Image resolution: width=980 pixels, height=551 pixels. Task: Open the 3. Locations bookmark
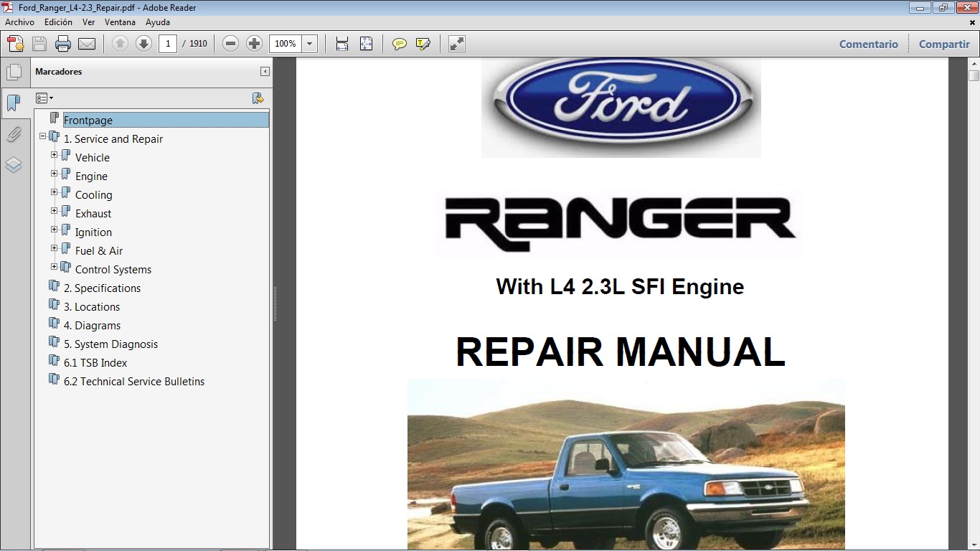92,307
